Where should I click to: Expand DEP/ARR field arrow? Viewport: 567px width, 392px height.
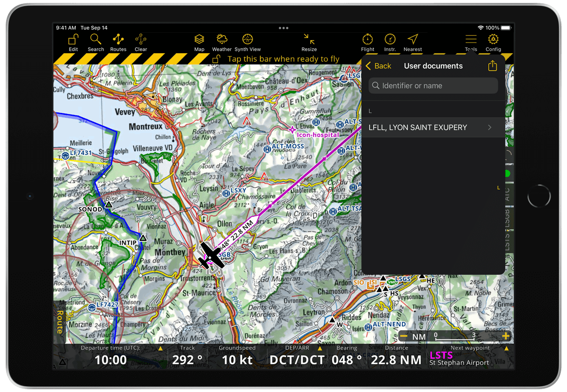coord(320,348)
